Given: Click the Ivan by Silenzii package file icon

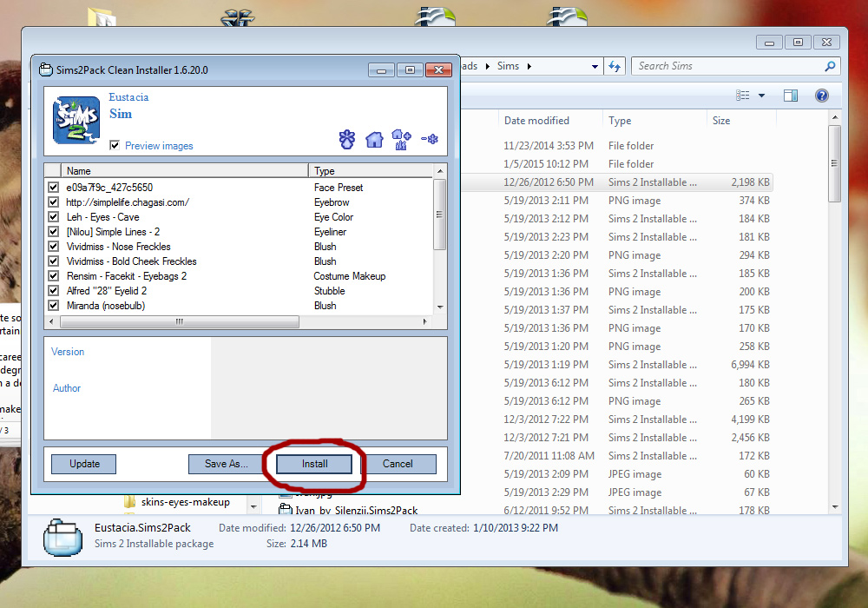Looking at the screenshot, I should pos(285,510).
